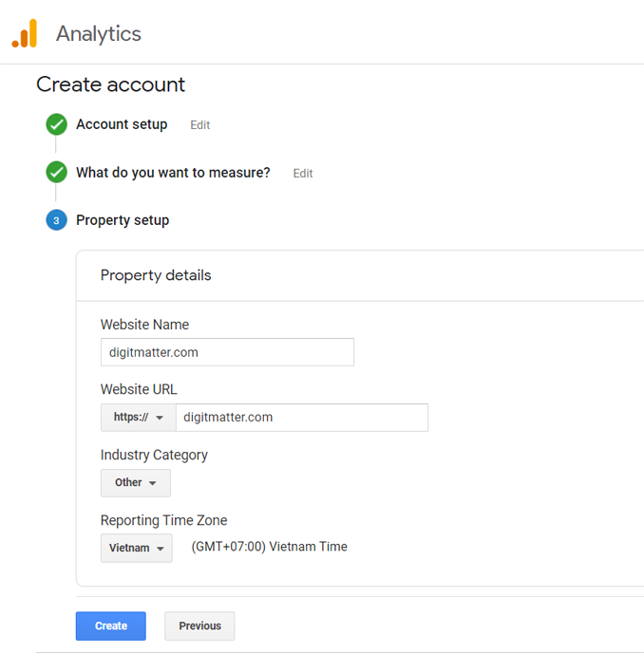Open the Vietnam time zone country dropdown

137,548
